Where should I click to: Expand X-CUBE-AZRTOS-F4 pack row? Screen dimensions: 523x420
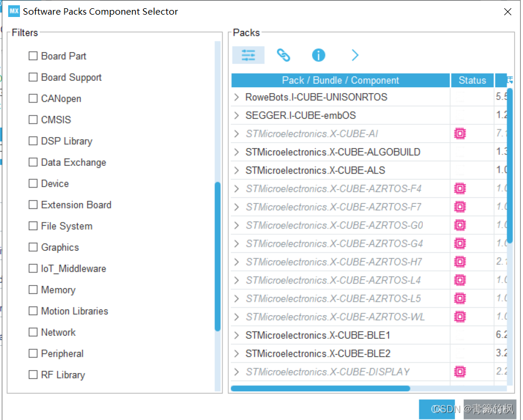(x=237, y=189)
